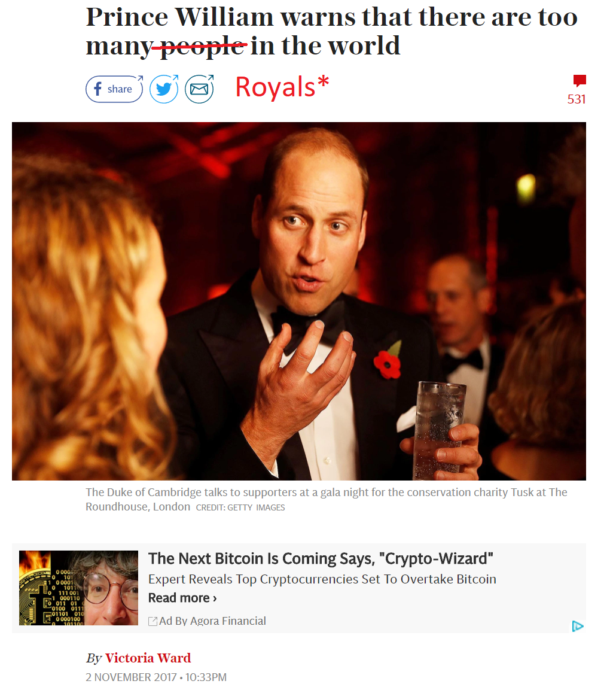Image resolution: width=616 pixels, height=687 pixels.
Task: Click the crossed-out word 'people' in headline
Action: click(x=202, y=45)
